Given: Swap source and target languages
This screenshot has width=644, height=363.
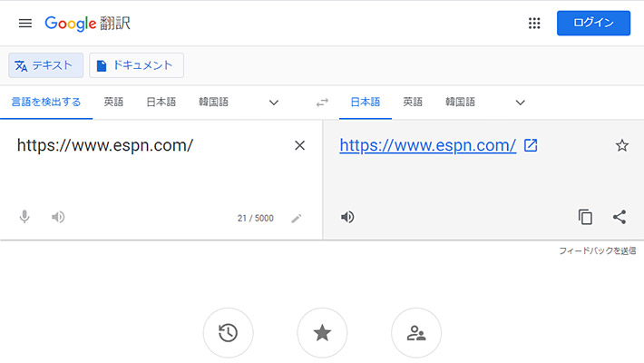Looking at the screenshot, I should 322,103.
